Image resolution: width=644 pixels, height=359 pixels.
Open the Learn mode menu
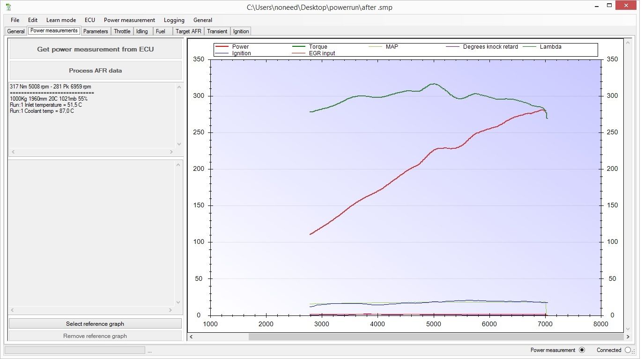point(61,20)
